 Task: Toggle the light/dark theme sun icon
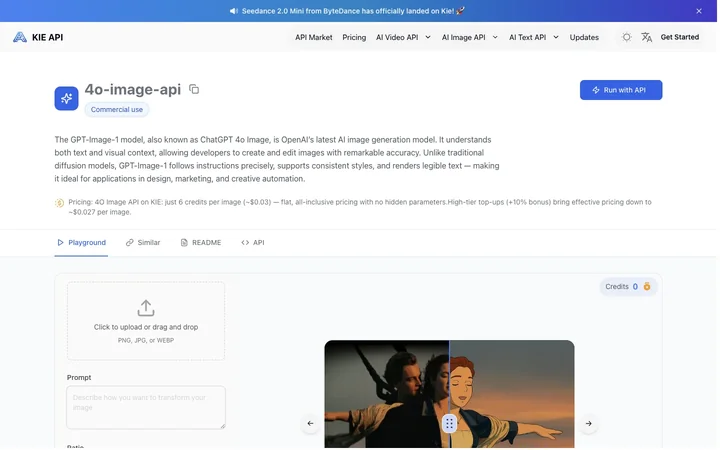626,37
